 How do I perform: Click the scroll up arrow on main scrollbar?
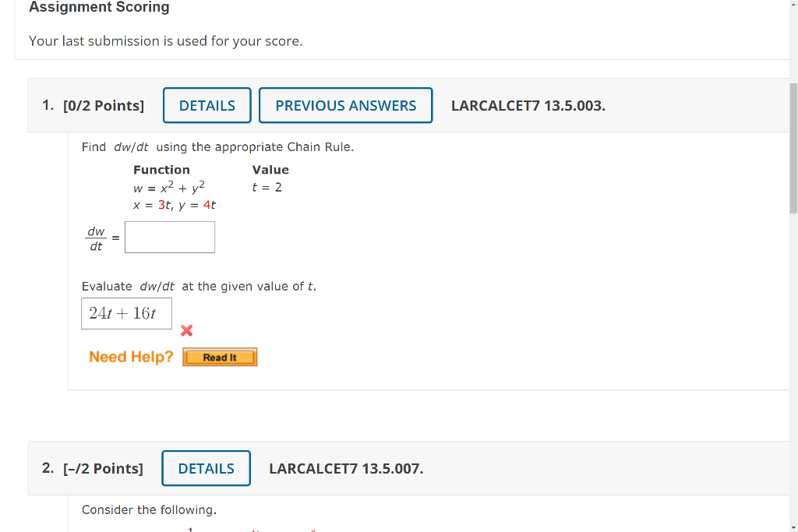tap(793, 5)
